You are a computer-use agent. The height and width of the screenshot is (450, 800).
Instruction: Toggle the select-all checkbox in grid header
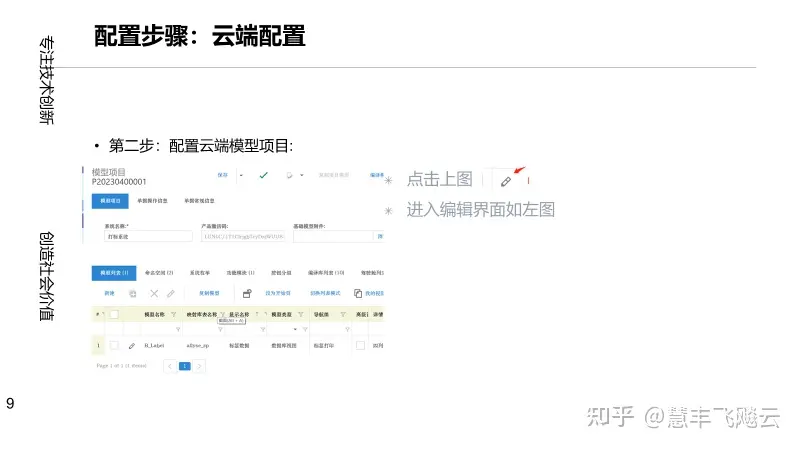pyautogui.click(x=114, y=314)
